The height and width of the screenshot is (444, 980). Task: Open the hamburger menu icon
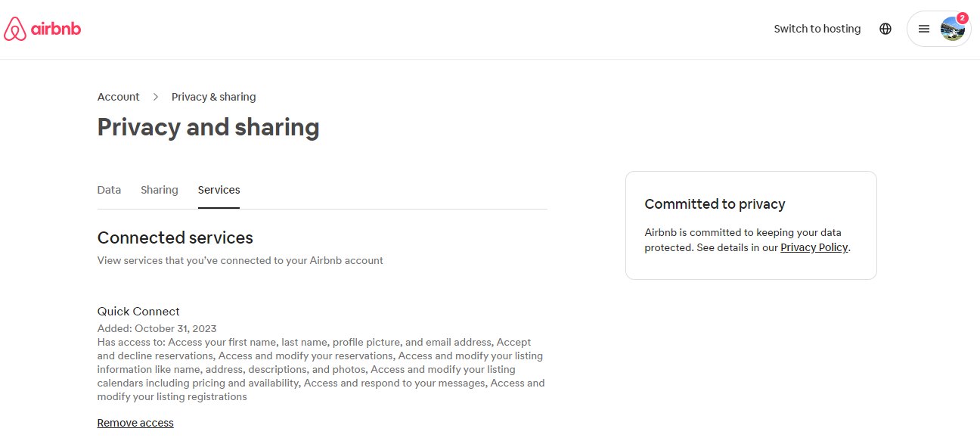click(x=923, y=29)
